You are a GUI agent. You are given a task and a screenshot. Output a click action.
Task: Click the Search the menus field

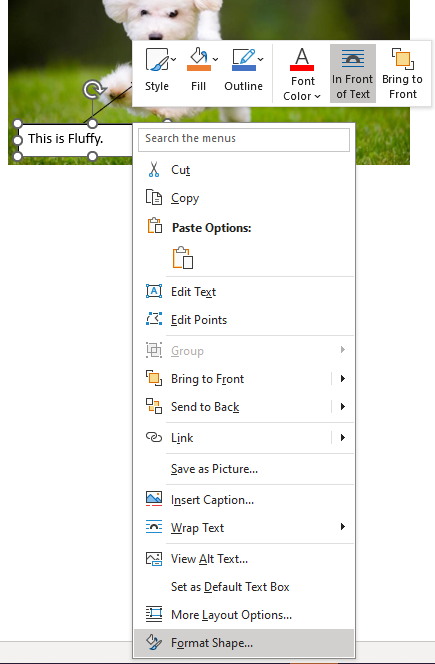click(244, 138)
